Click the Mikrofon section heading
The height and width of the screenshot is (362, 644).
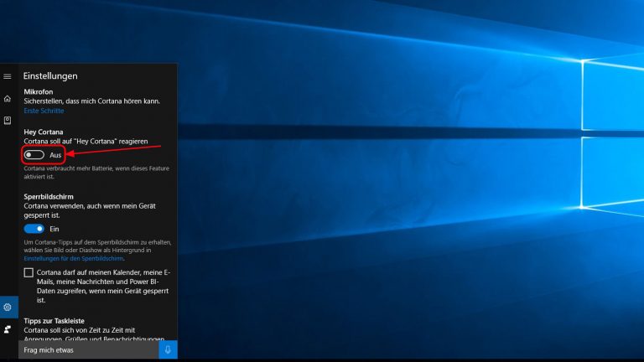click(x=40, y=92)
